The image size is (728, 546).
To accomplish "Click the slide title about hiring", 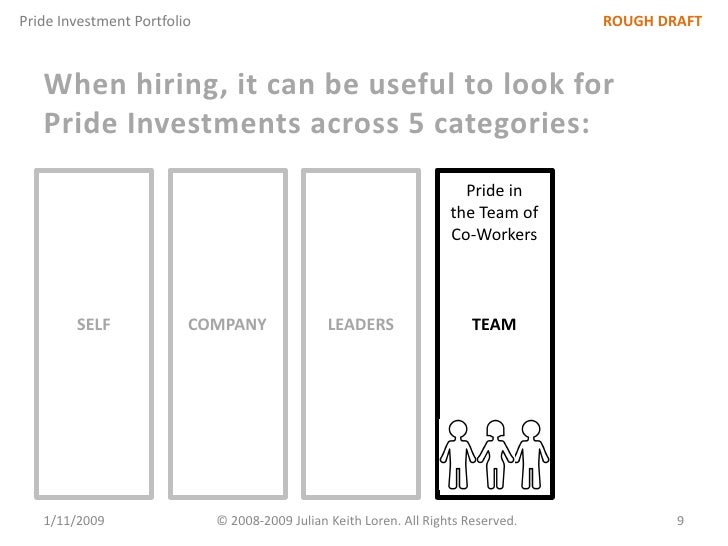I will click(329, 104).
